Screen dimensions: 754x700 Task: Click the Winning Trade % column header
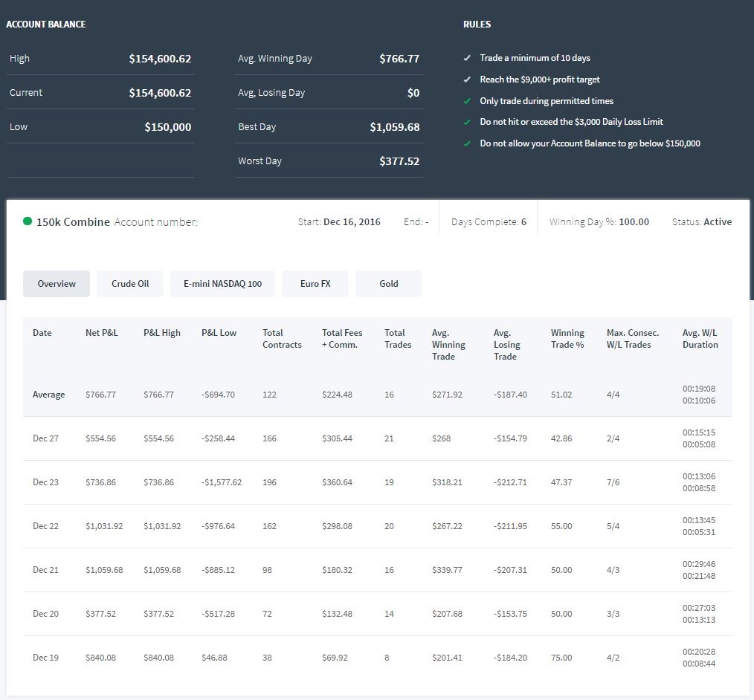click(567, 339)
